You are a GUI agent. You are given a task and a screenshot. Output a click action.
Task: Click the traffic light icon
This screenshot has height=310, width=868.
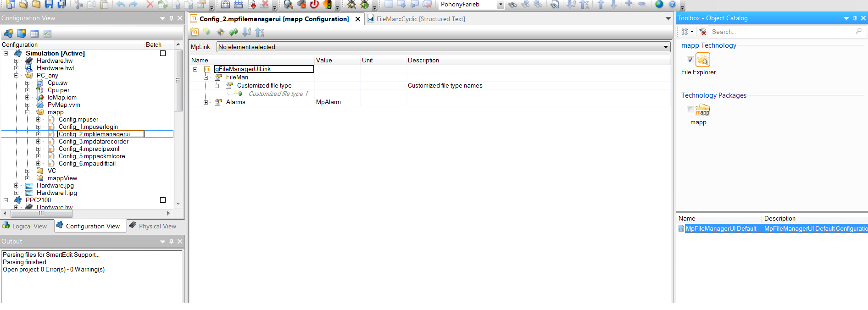click(327, 4)
